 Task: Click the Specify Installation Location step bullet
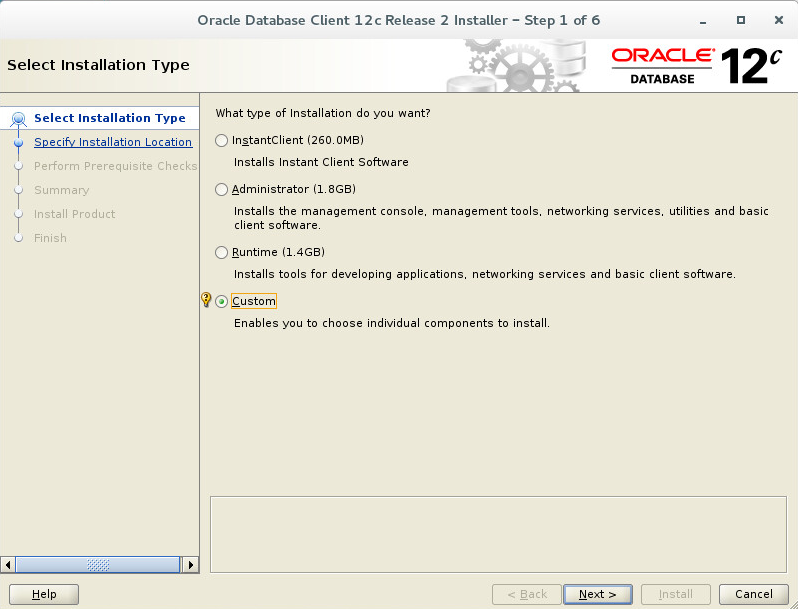click(19, 142)
